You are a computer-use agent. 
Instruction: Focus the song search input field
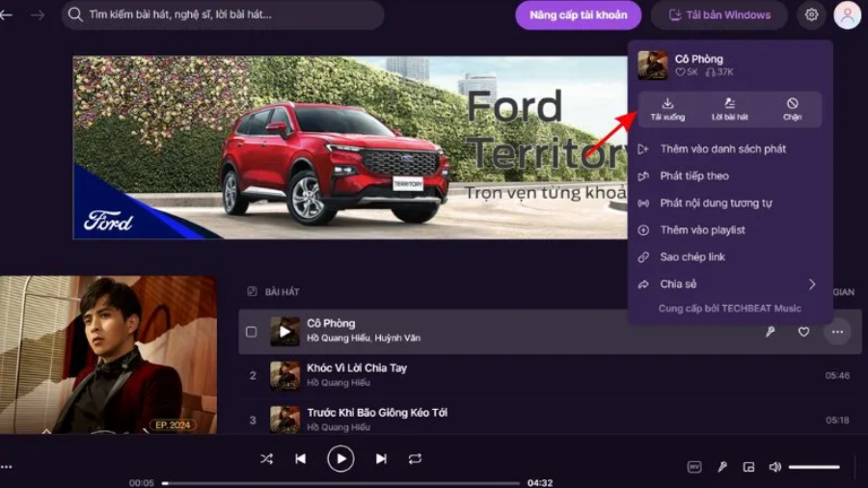(x=223, y=14)
